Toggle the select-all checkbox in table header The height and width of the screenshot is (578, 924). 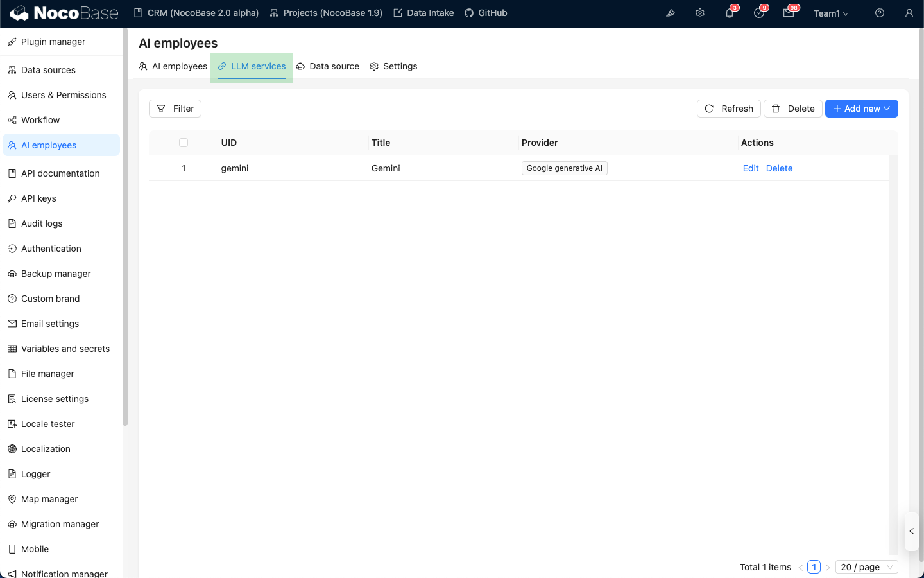point(184,143)
